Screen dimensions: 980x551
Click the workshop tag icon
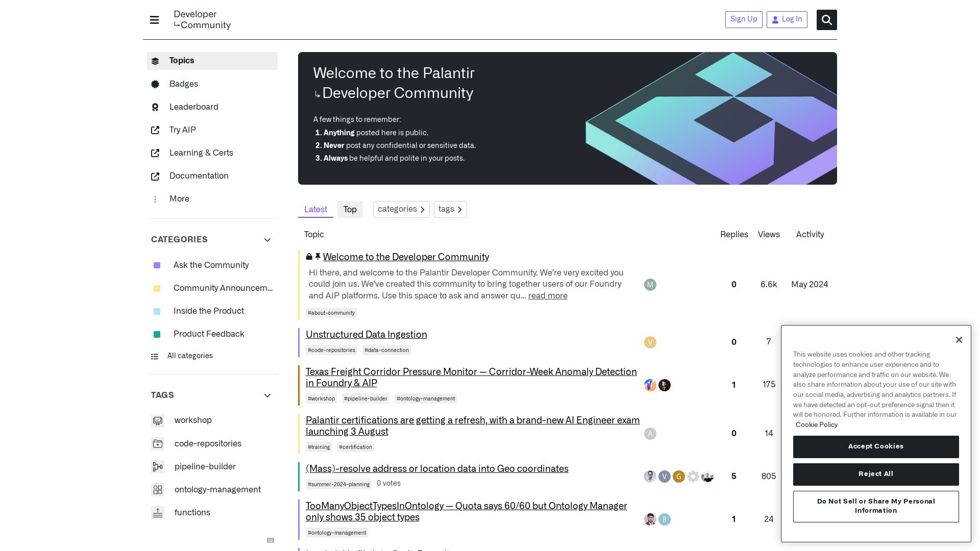coord(158,421)
